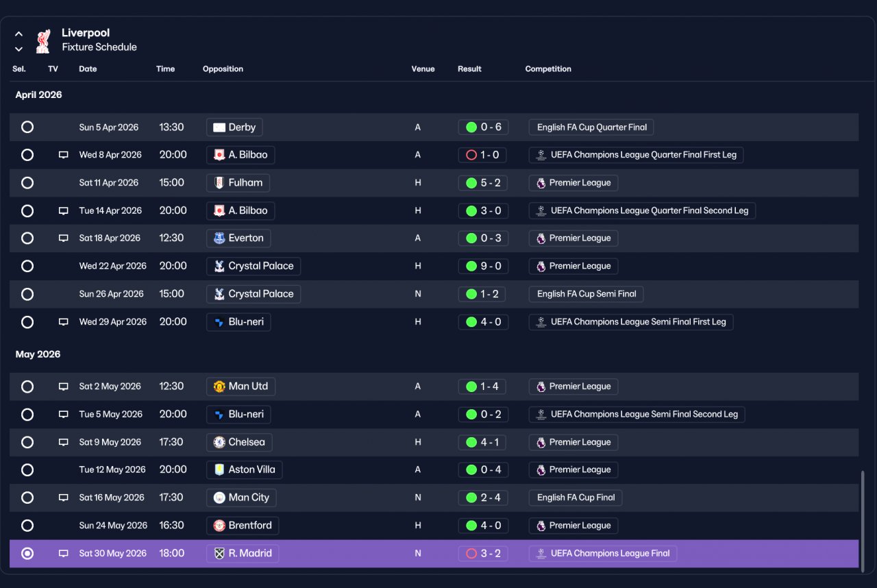877x588 pixels.
Task: Click the Premier League logo in Fulham row
Action: pos(541,183)
